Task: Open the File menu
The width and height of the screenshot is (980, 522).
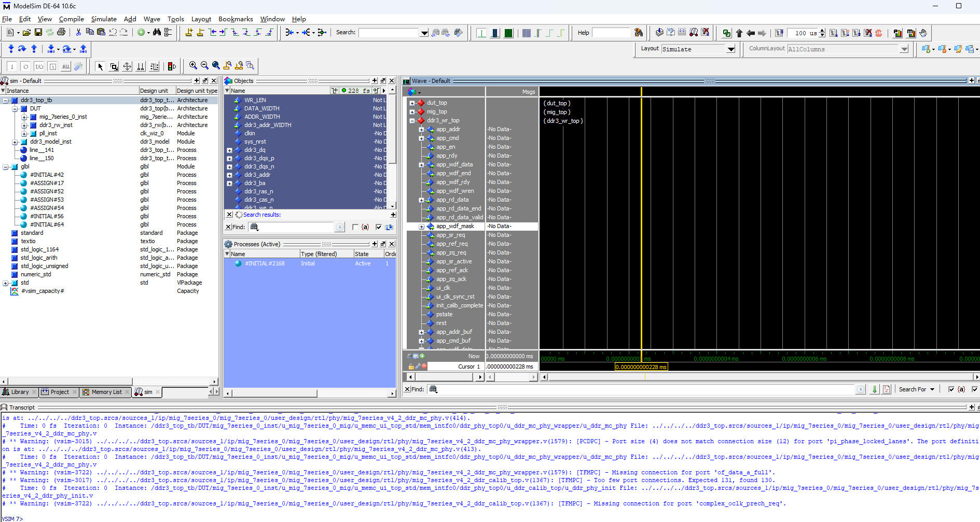Action: click(7, 19)
